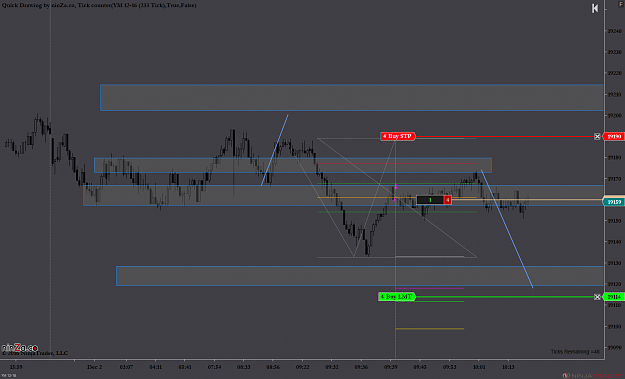This screenshot has height=379, width=625.
Task: Select the Dec 2 date axis label
Action: (94, 367)
